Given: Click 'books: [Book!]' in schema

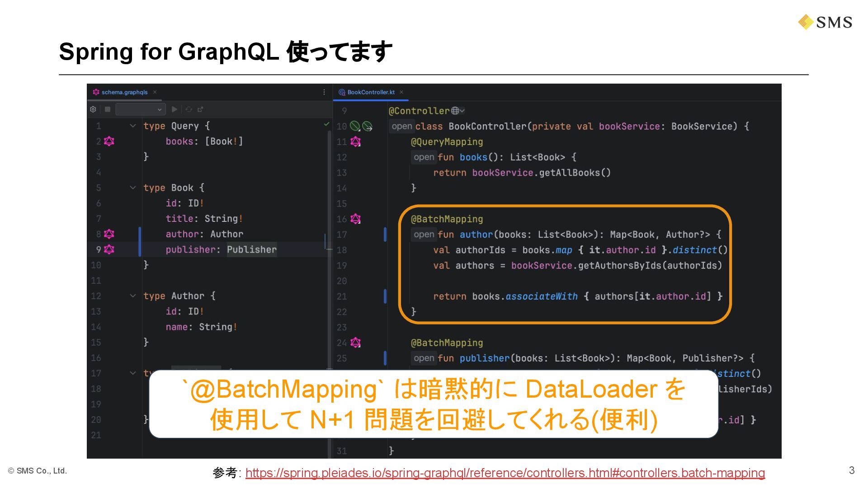Looking at the screenshot, I should (x=204, y=141).
